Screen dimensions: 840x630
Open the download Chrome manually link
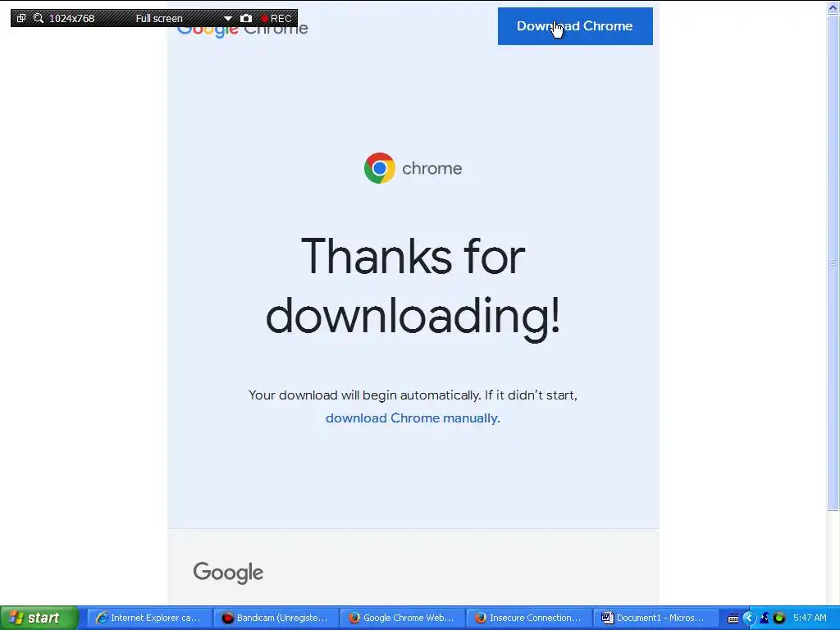pyautogui.click(x=413, y=418)
